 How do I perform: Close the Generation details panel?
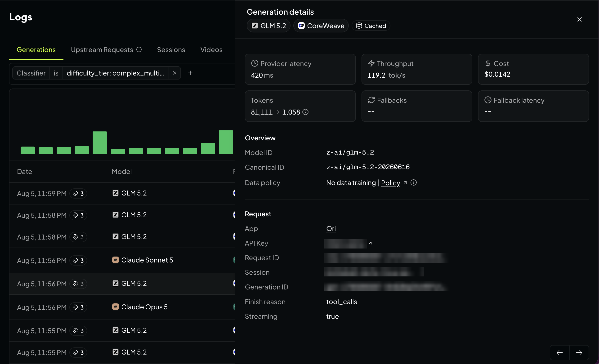pyautogui.click(x=579, y=19)
